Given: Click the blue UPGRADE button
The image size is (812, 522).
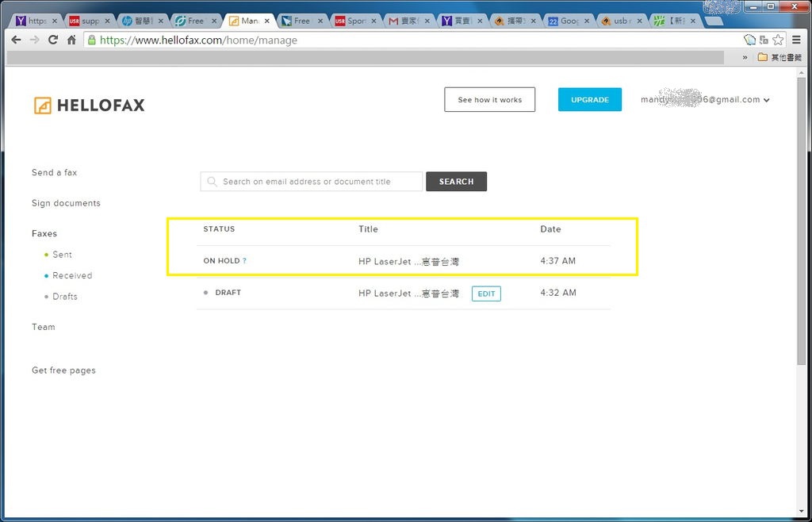Looking at the screenshot, I should [590, 99].
